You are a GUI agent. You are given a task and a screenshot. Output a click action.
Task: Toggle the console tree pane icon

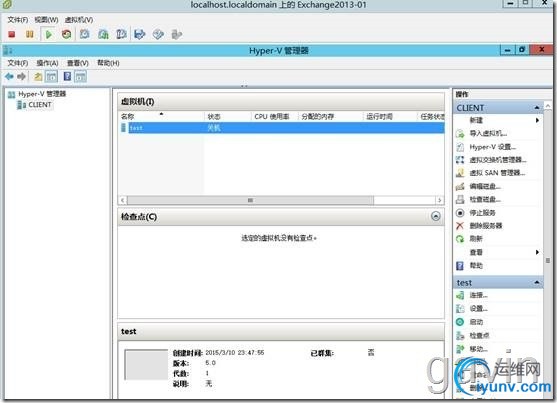(x=52, y=76)
